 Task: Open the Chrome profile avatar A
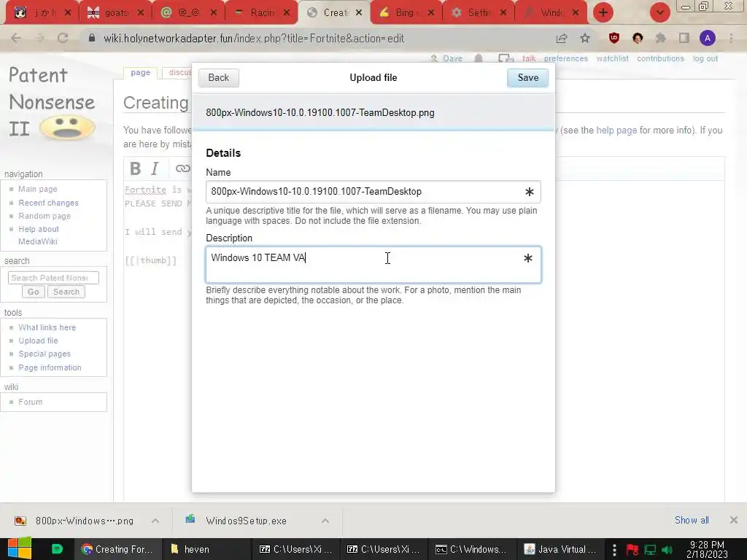(x=708, y=38)
